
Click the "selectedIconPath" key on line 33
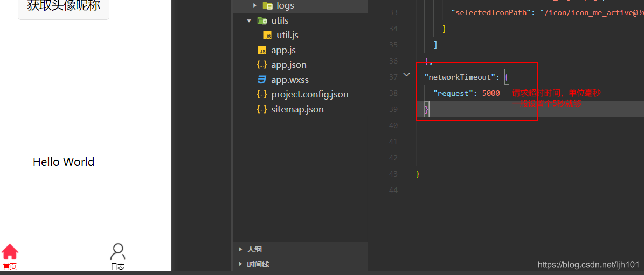[489, 12]
